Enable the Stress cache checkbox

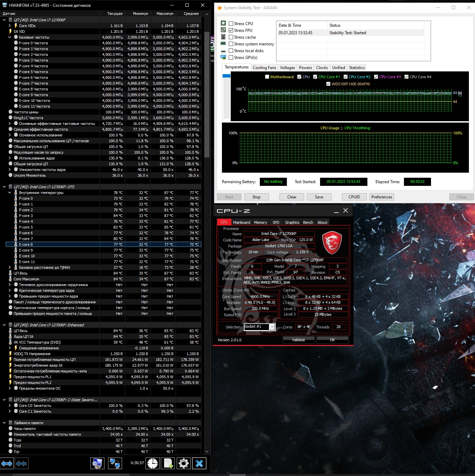click(x=231, y=37)
